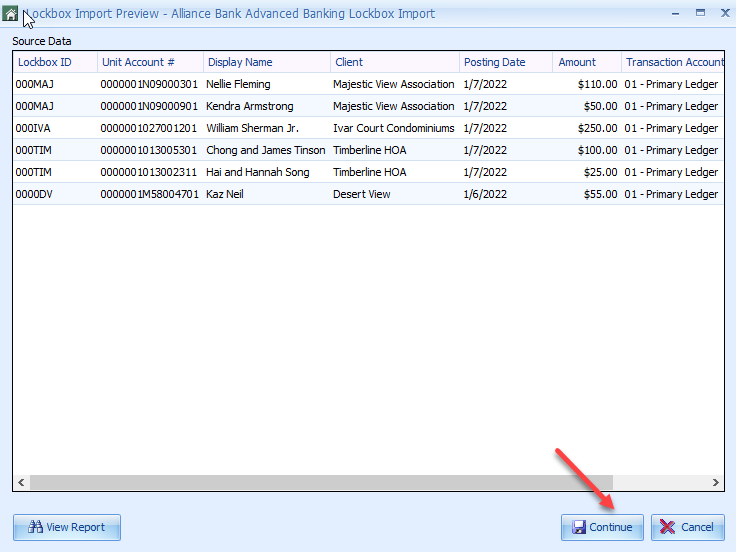Click the Display Name column header

240,62
